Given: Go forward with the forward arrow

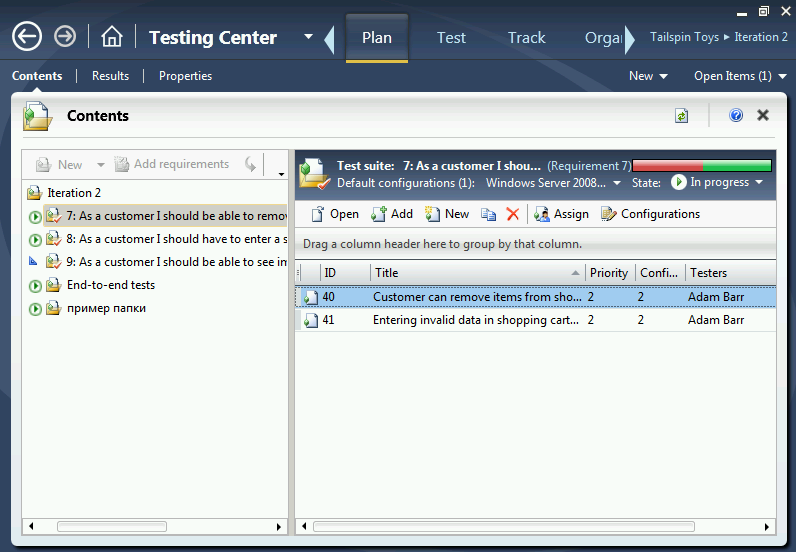Looking at the screenshot, I should click(x=65, y=37).
